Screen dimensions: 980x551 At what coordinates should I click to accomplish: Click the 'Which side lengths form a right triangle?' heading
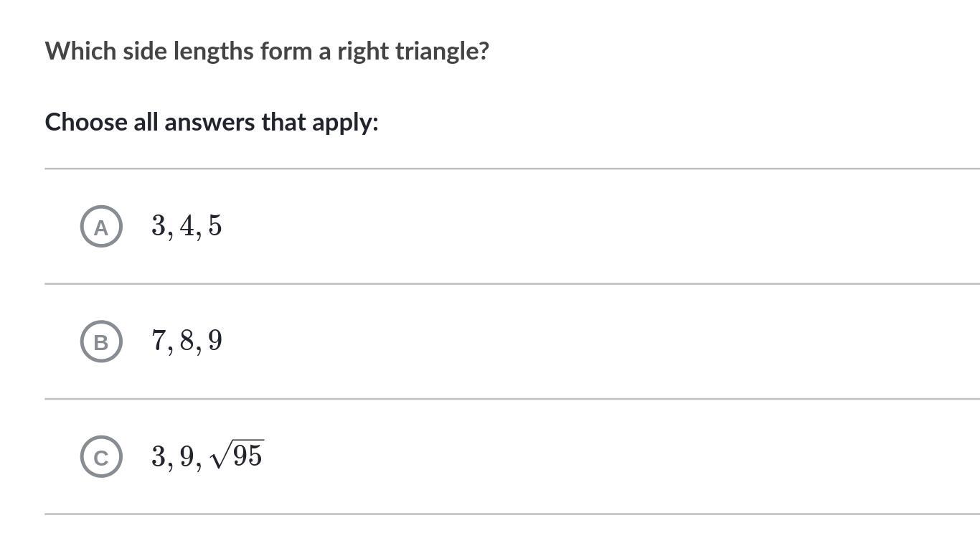coord(267,51)
